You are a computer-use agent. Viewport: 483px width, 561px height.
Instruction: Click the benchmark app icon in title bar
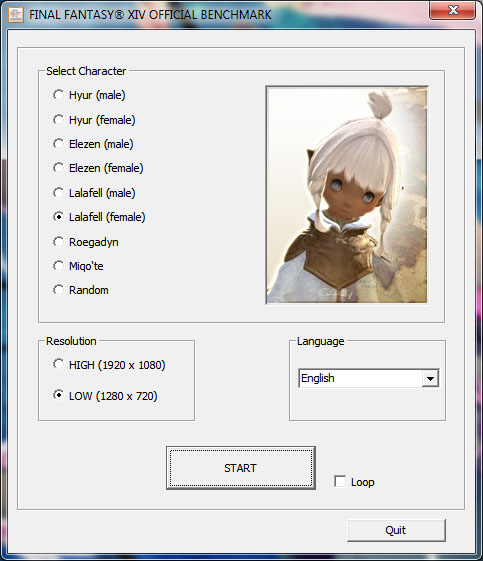point(16,15)
